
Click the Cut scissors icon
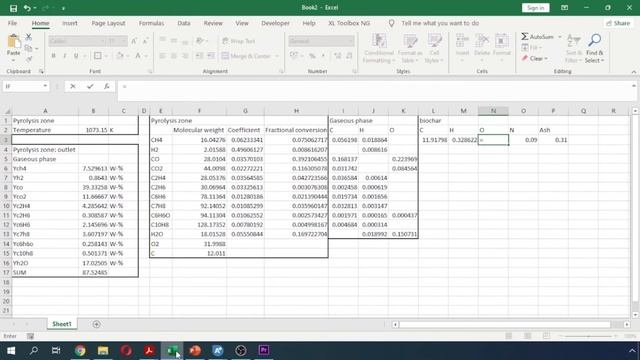pos(29,37)
